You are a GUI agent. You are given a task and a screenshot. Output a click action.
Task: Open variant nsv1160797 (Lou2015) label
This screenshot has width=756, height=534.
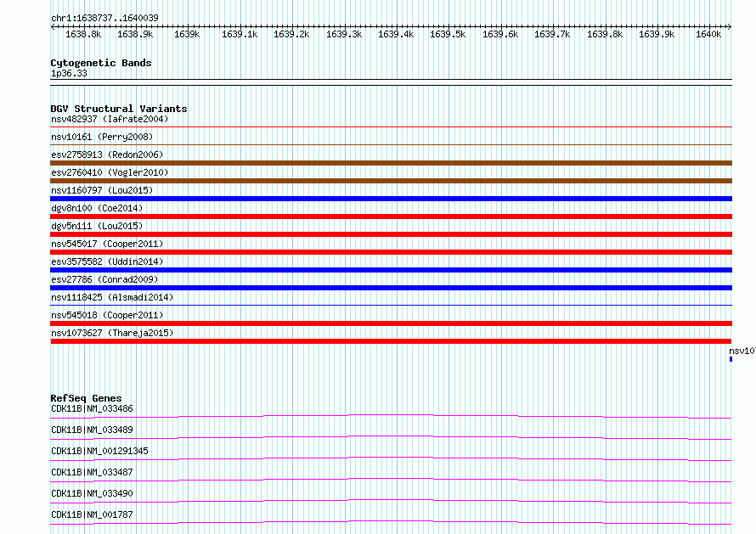pos(102,190)
